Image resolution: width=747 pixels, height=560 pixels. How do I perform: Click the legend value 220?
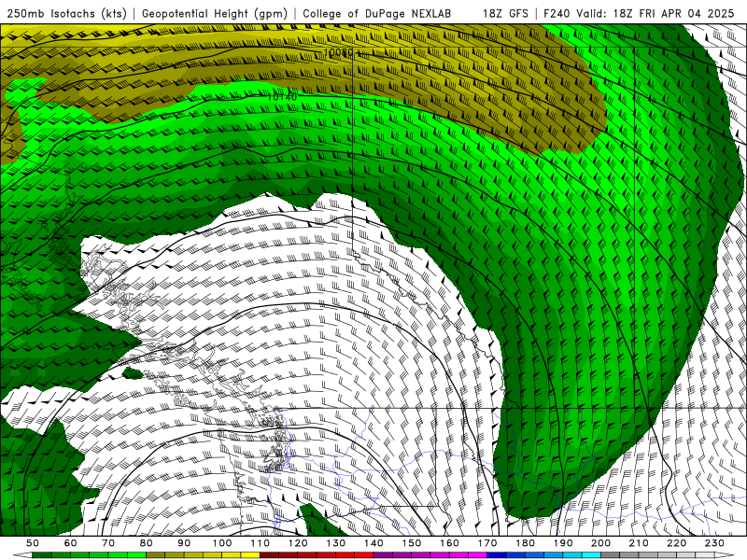pos(676,543)
